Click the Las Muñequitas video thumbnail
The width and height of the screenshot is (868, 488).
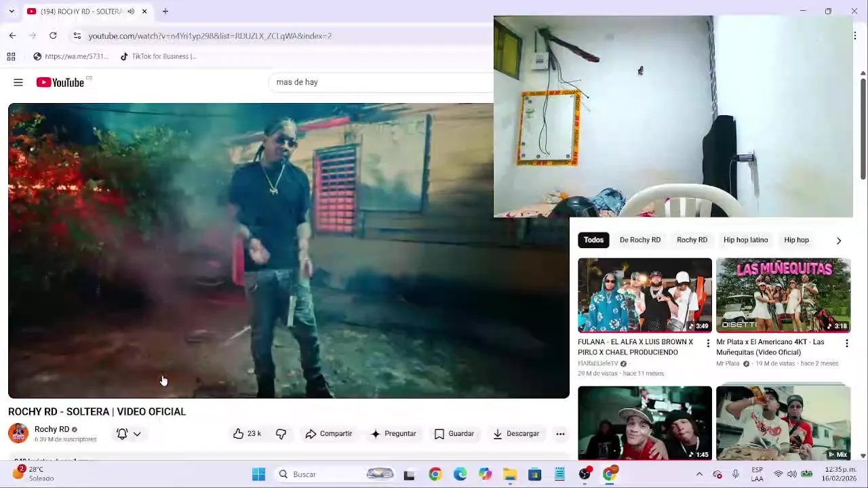783,295
